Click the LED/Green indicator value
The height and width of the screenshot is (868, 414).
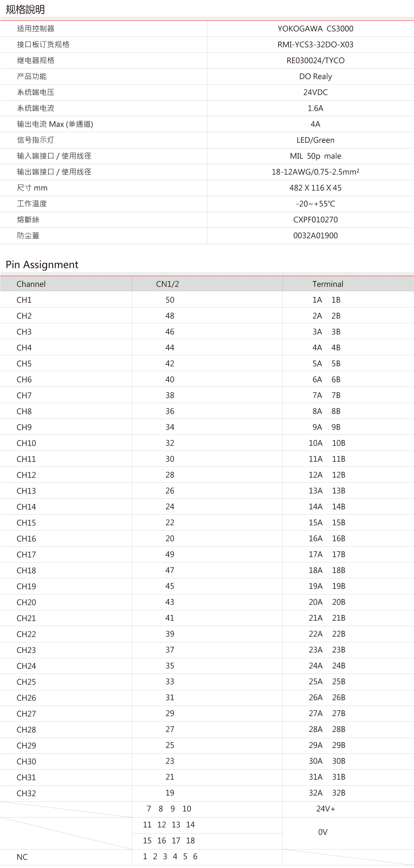point(315,140)
